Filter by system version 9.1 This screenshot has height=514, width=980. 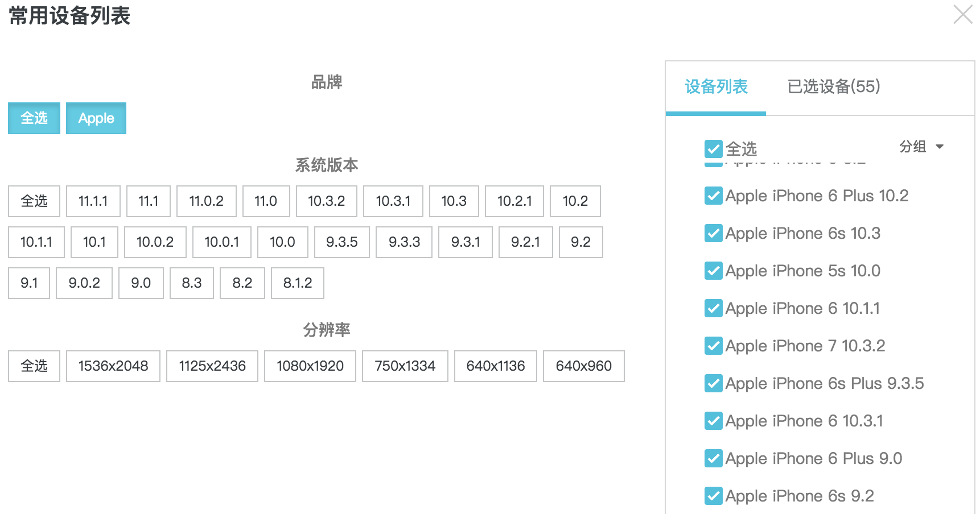point(29,283)
